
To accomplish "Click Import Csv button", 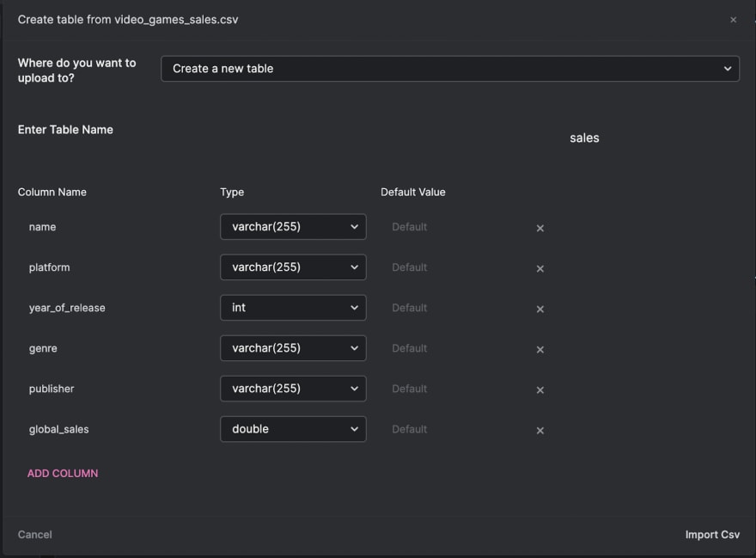I will coord(712,535).
